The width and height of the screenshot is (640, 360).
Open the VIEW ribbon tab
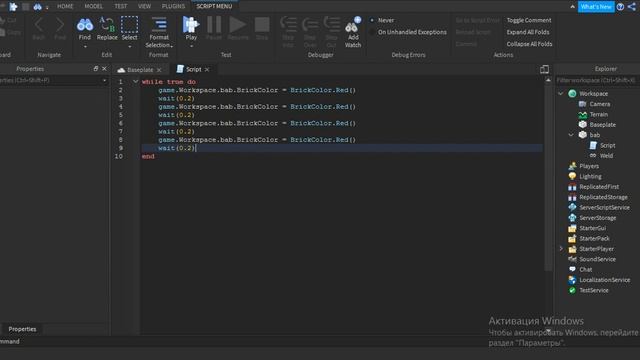pyautogui.click(x=144, y=6)
